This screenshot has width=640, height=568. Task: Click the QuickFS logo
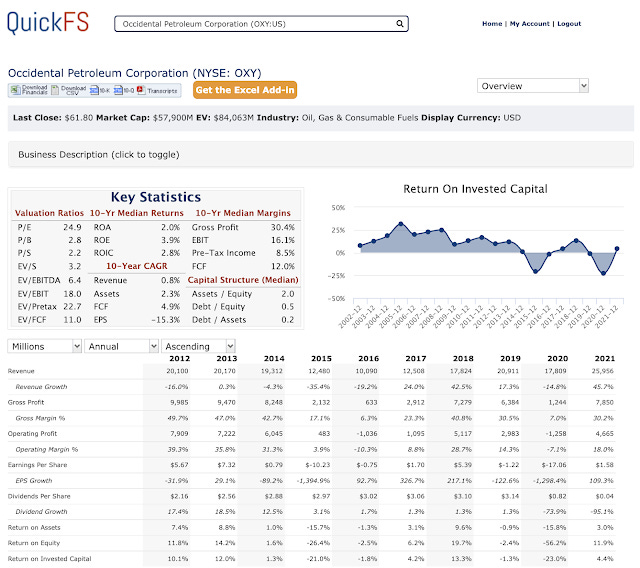click(48, 22)
